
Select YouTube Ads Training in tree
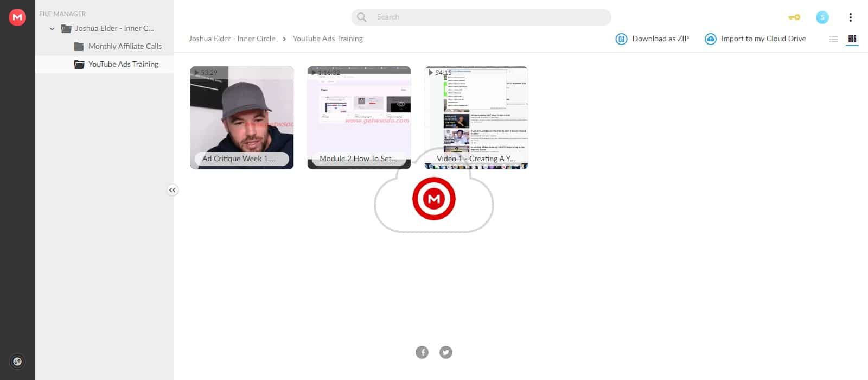click(x=123, y=64)
